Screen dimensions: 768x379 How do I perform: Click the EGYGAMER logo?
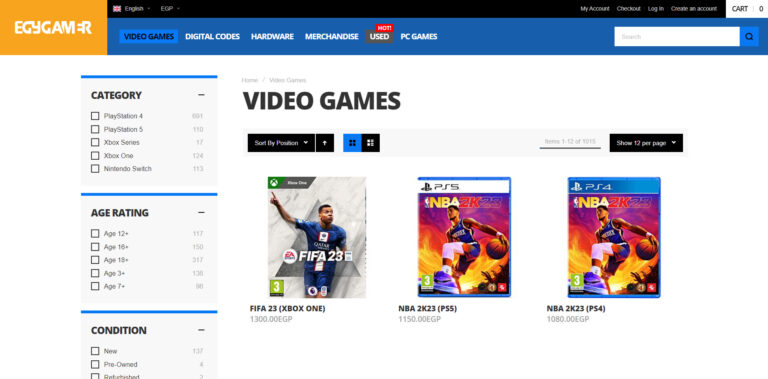tap(53, 27)
